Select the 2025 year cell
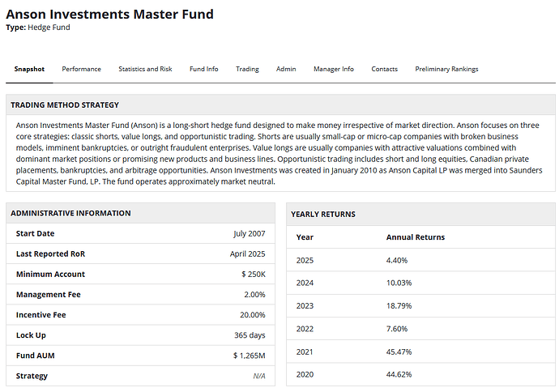This screenshot has width=559, height=392. [x=305, y=260]
